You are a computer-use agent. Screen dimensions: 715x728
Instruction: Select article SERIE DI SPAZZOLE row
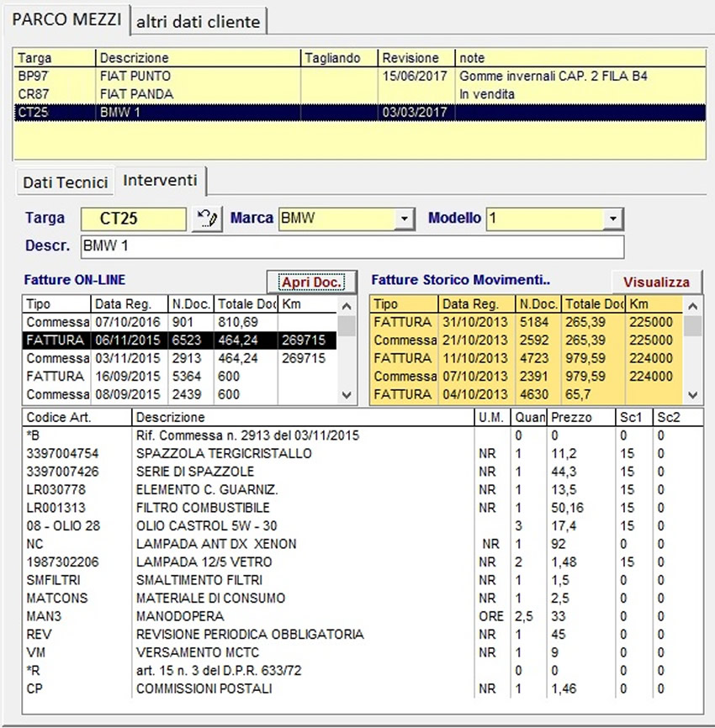pos(363,472)
